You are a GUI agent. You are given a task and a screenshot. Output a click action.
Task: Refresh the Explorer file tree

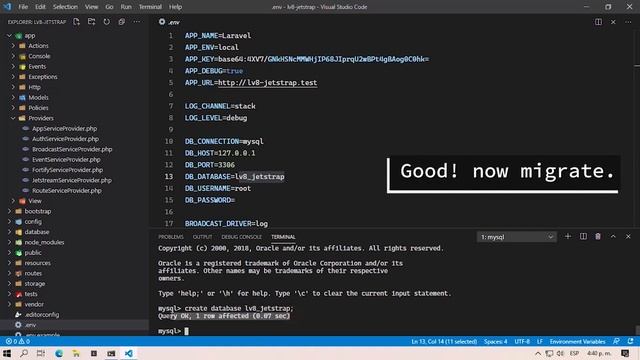[107, 22]
